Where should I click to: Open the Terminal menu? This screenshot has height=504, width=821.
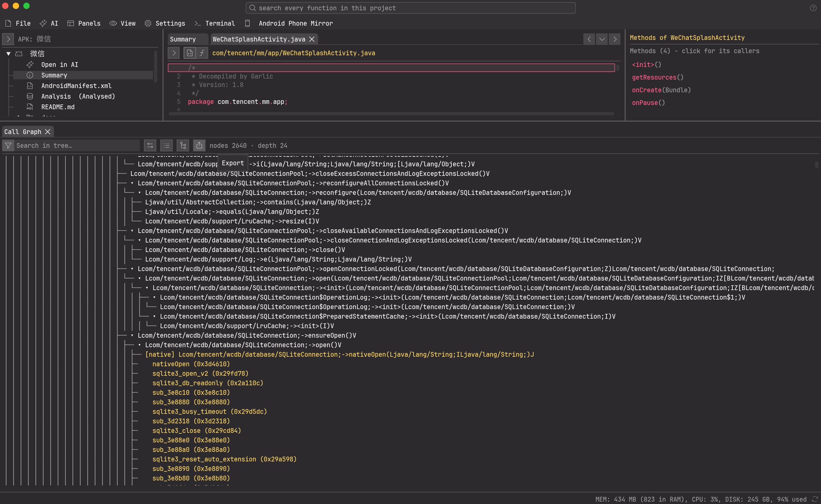pos(215,23)
